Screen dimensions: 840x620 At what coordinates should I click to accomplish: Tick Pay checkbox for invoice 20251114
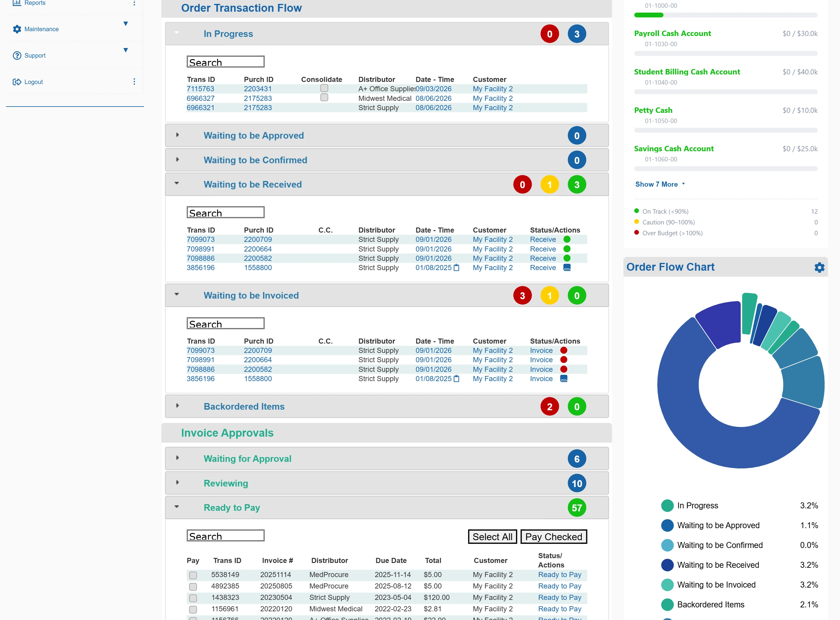[x=193, y=575]
